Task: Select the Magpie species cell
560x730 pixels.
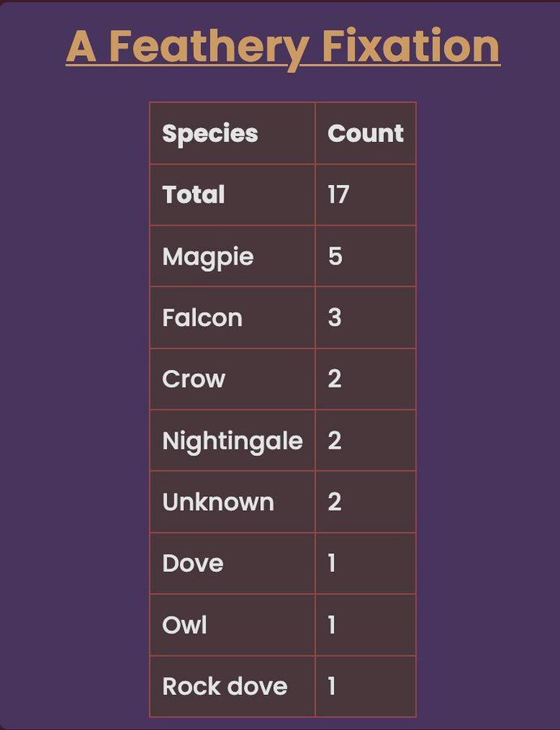Action: (233, 256)
